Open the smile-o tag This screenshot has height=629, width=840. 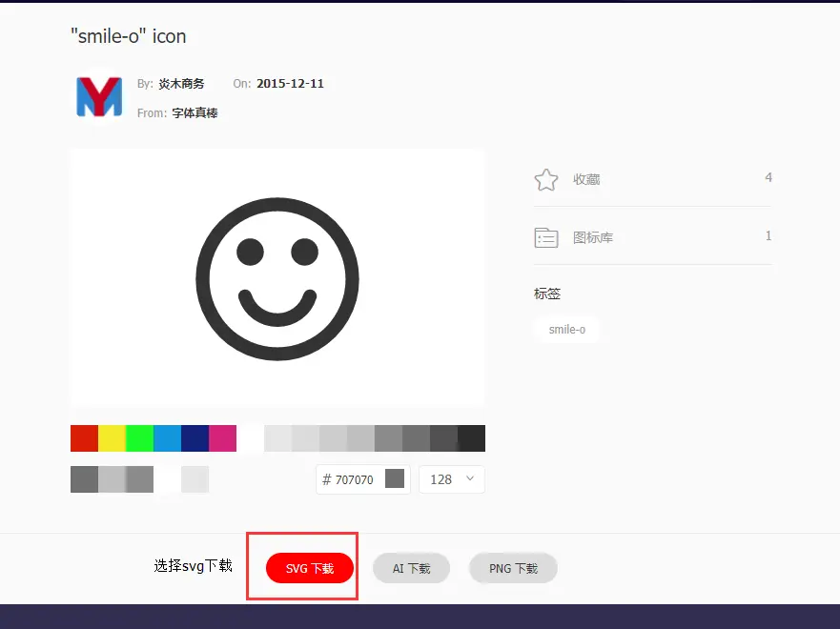566,328
